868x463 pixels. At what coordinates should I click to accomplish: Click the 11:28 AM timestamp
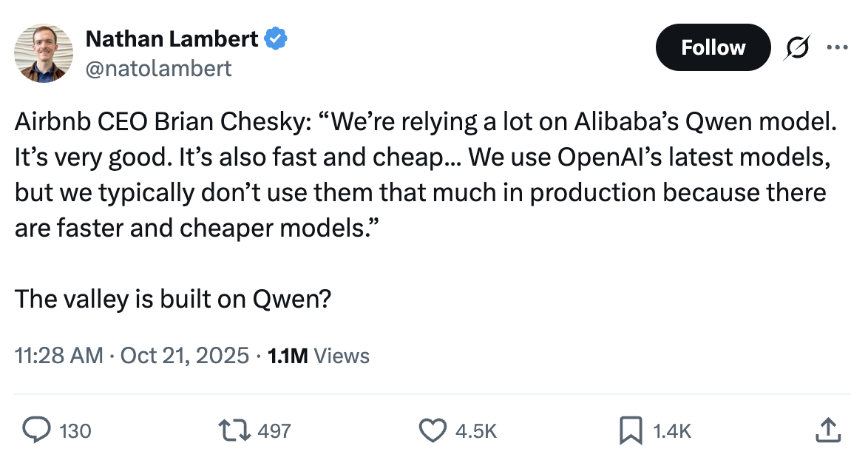(x=58, y=356)
